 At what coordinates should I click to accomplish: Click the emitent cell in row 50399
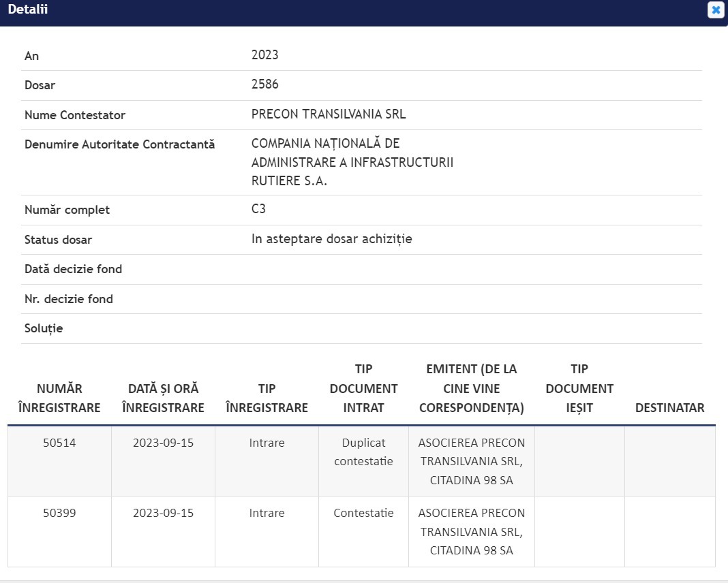472,531
